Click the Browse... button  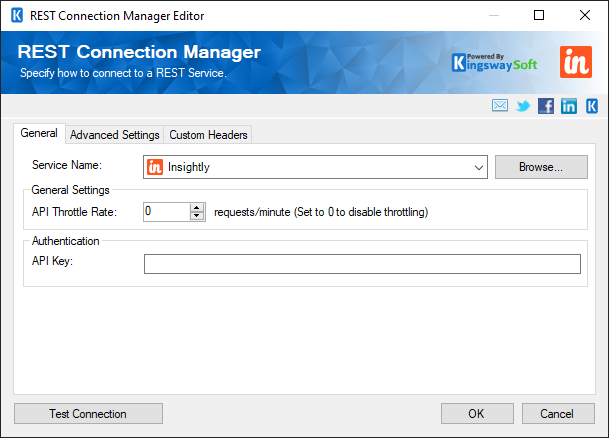click(541, 167)
